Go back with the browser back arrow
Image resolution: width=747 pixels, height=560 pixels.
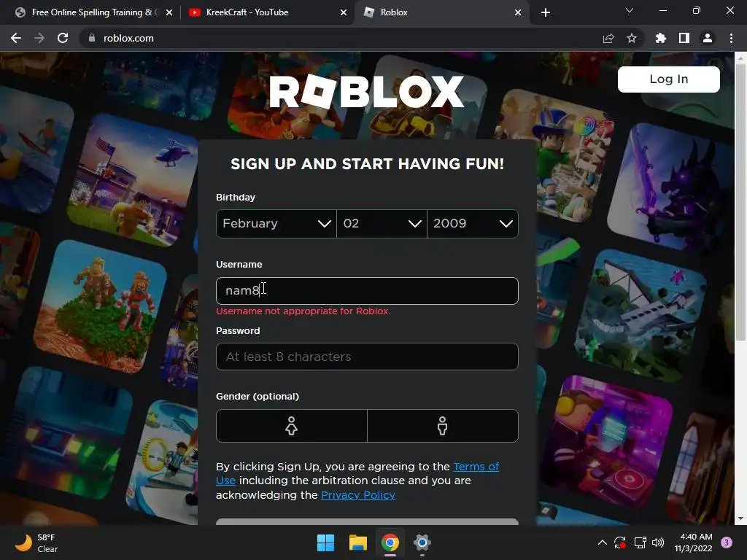click(x=16, y=38)
